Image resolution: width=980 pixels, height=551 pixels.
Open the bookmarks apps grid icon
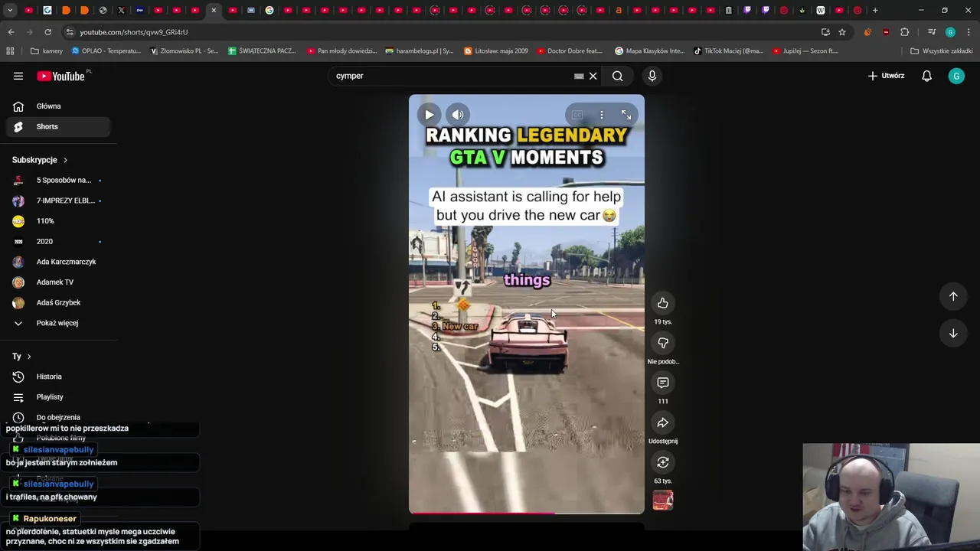[10, 51]
